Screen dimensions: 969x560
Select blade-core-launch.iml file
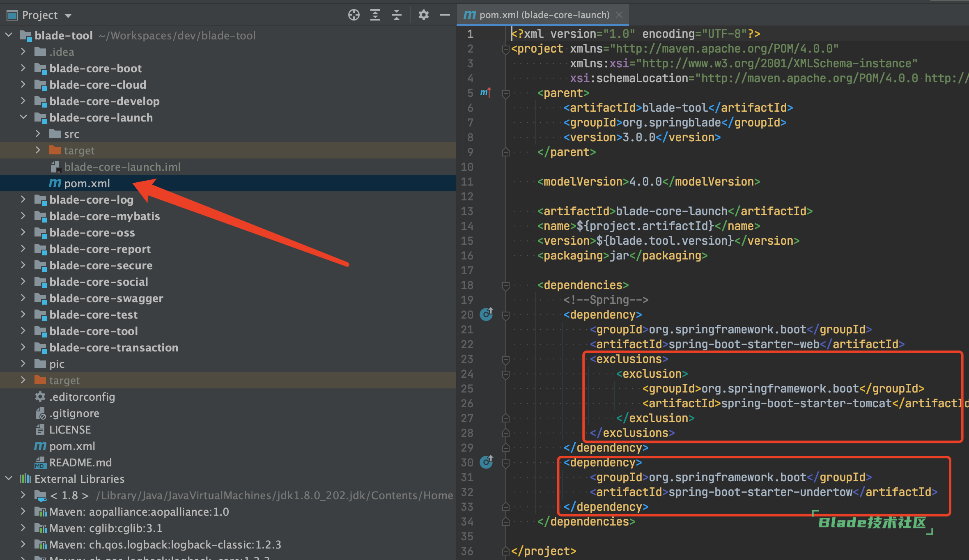(122, 167)
